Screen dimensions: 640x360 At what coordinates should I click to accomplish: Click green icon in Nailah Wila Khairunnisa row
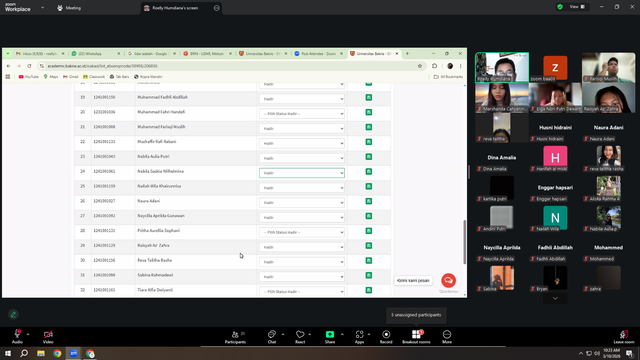369,187
